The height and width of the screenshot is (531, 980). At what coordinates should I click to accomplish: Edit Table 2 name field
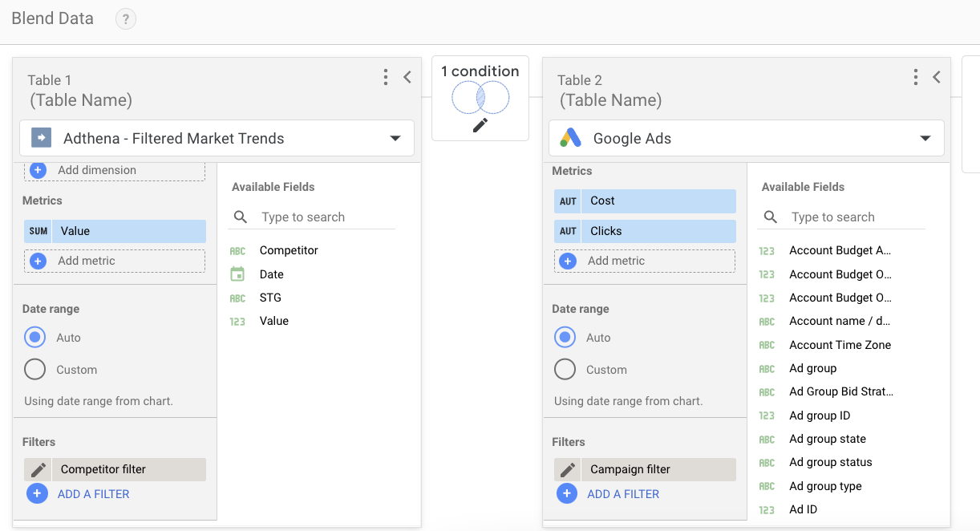pyautogui.click(x=610, y=100)
